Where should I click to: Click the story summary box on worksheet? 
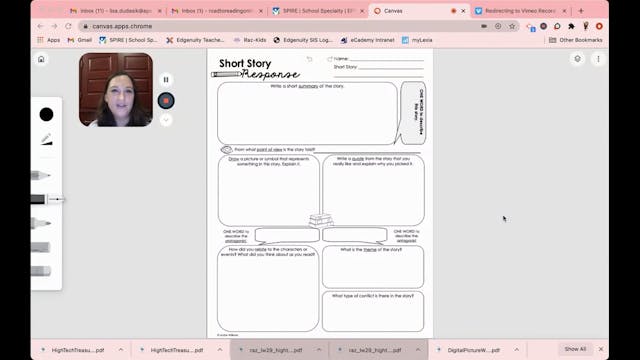(x=307, y=113)
